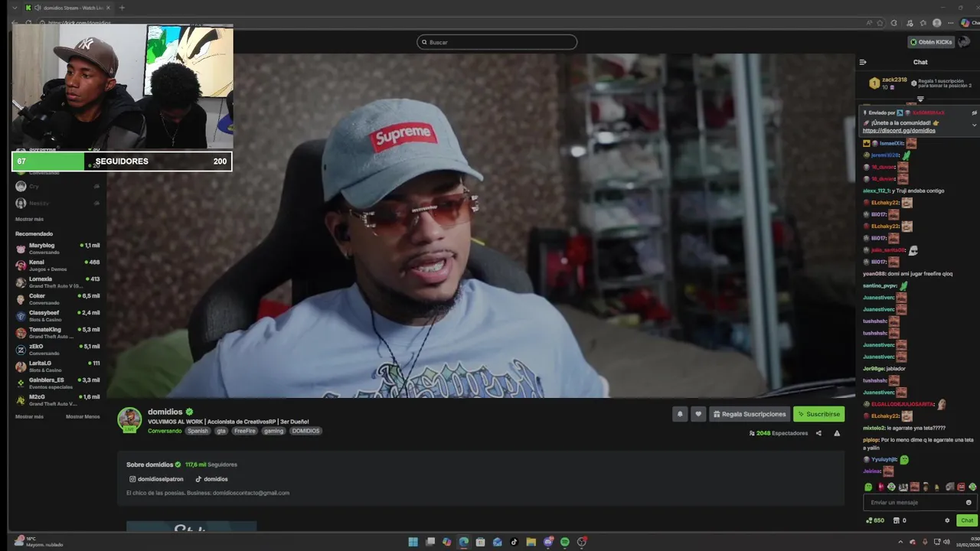The height and width of the screenshot is (551, 980).
Task: Click the FreeFire tag
Action: pyautogui.click(x=245, y=431)
